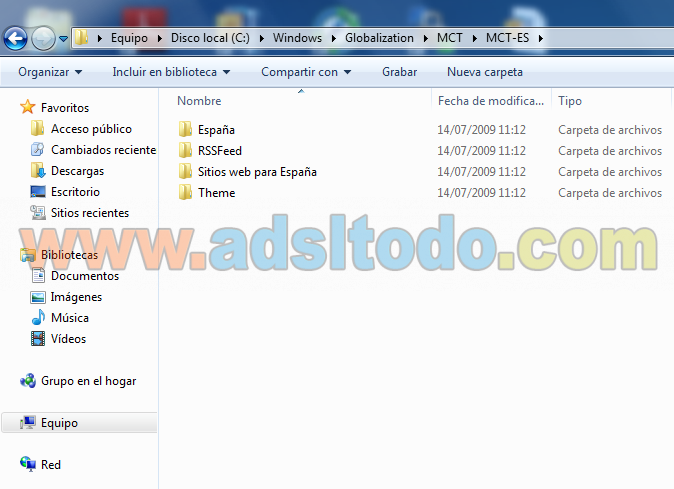Expand the arrow after Globalization breadcrumb
This screenshot has width=674, height=489.
[426, 38]
